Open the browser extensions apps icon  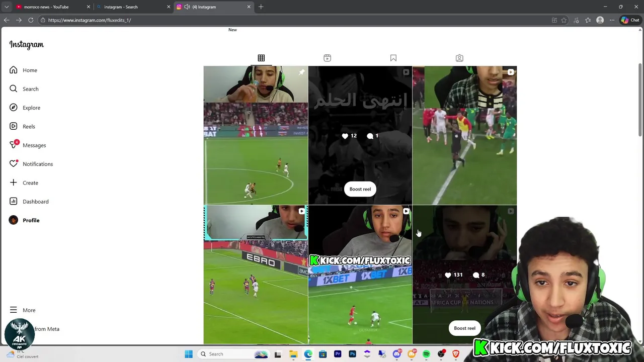click(x=554, y=20)
